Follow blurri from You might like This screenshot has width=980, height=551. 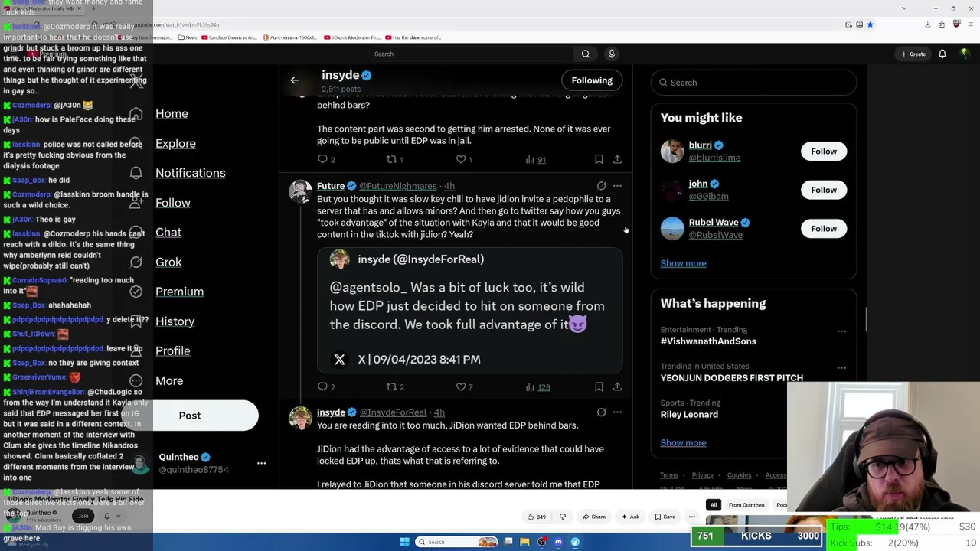[x=824, y=152]
